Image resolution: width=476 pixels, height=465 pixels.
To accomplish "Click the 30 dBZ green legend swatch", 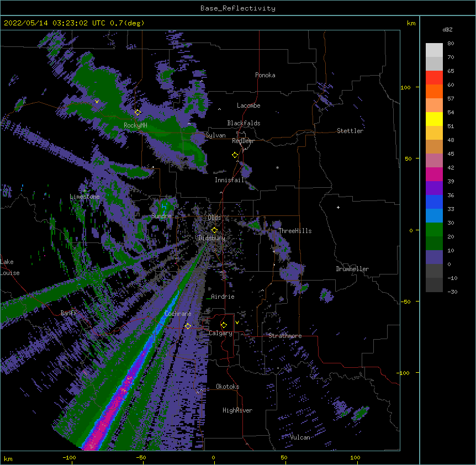I will pos(434,230).
